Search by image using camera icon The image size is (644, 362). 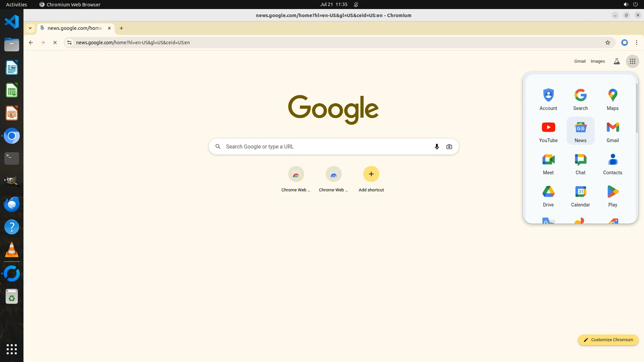pos(449,146)
